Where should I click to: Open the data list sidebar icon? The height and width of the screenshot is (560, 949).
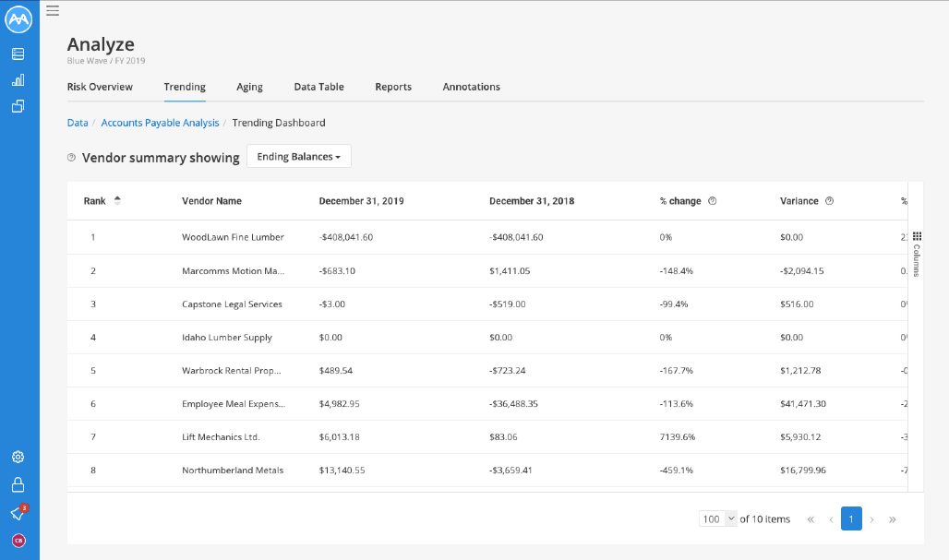point(18,54)
